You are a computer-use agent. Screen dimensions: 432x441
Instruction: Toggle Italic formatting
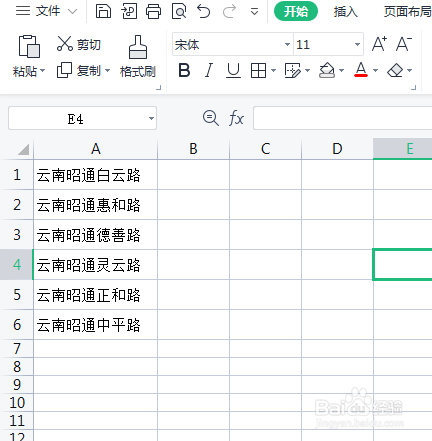click(209, 70)
